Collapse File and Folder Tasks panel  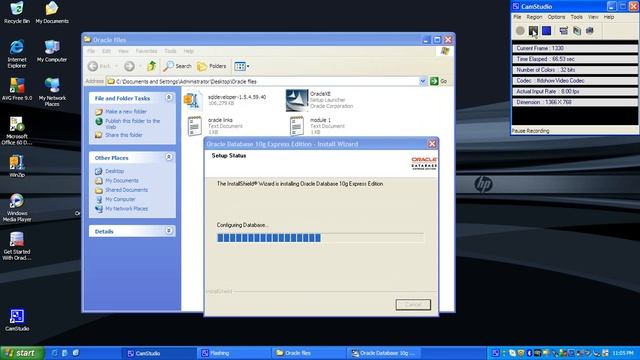pyautogui.click(x=169, y=98)
